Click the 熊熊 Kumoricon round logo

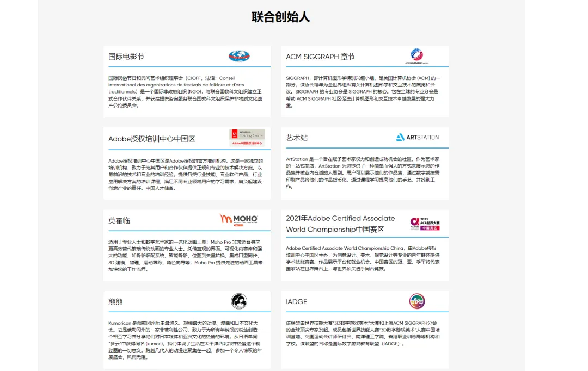[239, 301]
